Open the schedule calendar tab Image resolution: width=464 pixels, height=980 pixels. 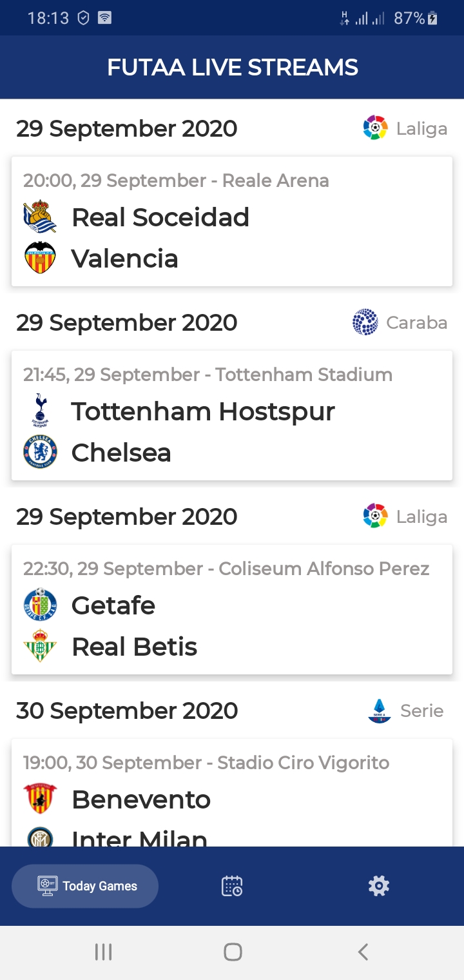click(232, 886)
